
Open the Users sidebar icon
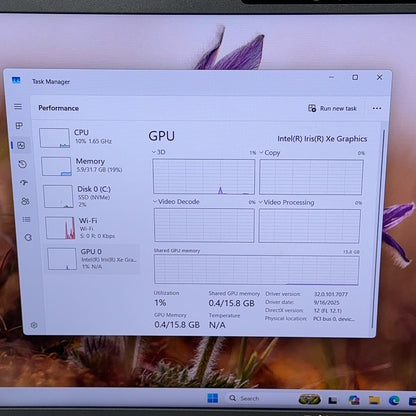pos(25,201)
